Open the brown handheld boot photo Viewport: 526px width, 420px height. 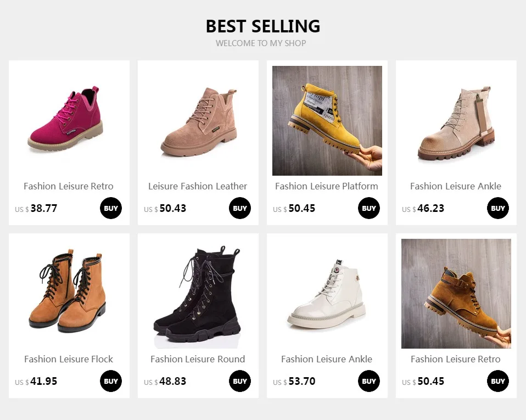456,294
